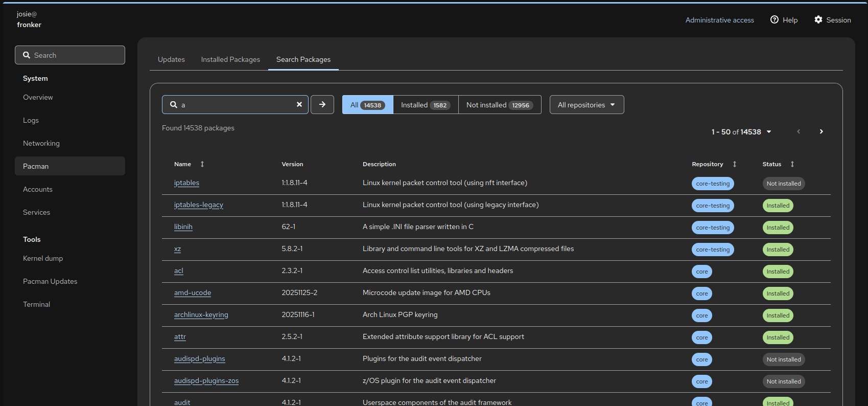Click the sidebar Search field

pyautogui.click(x=70, y=55)
